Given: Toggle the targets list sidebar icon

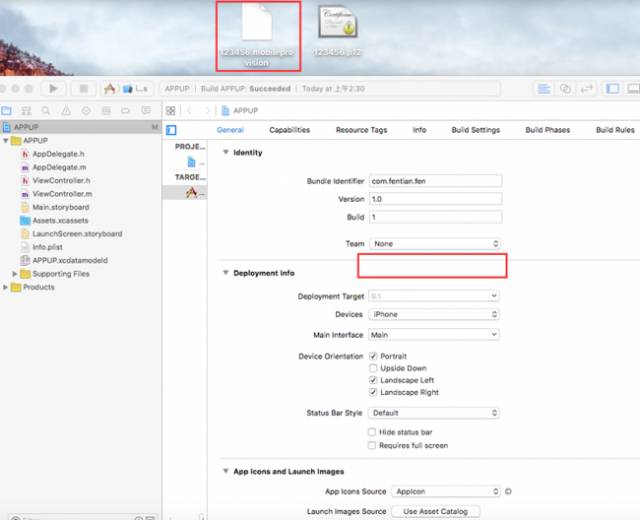Looking at the screenshot, I should pyautogui.click(x=171, y=130).
